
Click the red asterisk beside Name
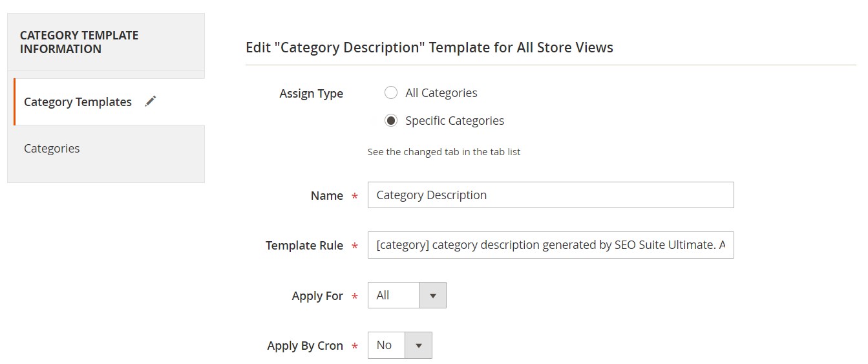(x=354, y=197)
